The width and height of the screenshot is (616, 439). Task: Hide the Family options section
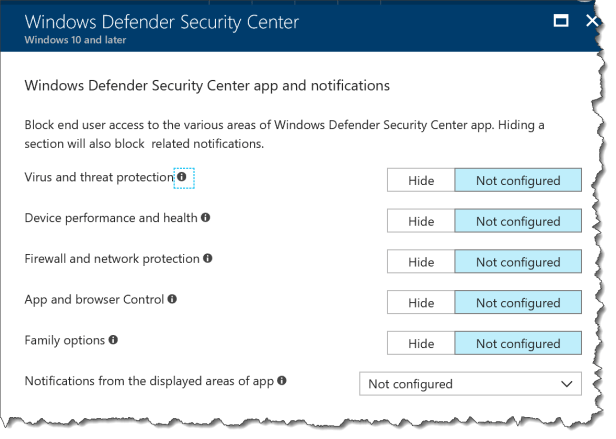[x=421, y=343]
